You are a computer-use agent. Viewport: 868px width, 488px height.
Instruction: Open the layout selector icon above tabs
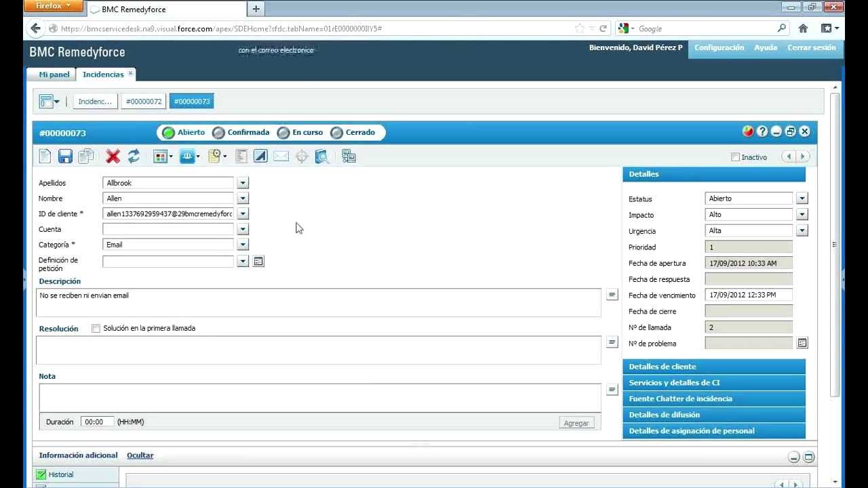(50, 102)
